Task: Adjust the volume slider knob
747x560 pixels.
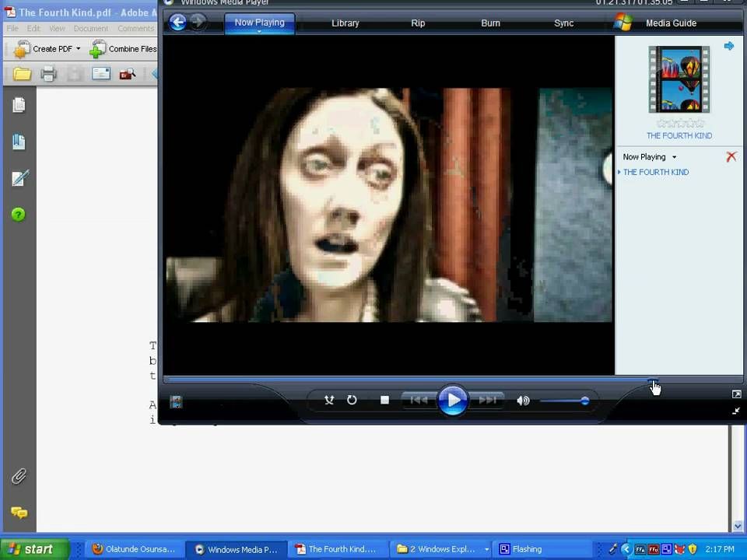Action: pos(584,401)
